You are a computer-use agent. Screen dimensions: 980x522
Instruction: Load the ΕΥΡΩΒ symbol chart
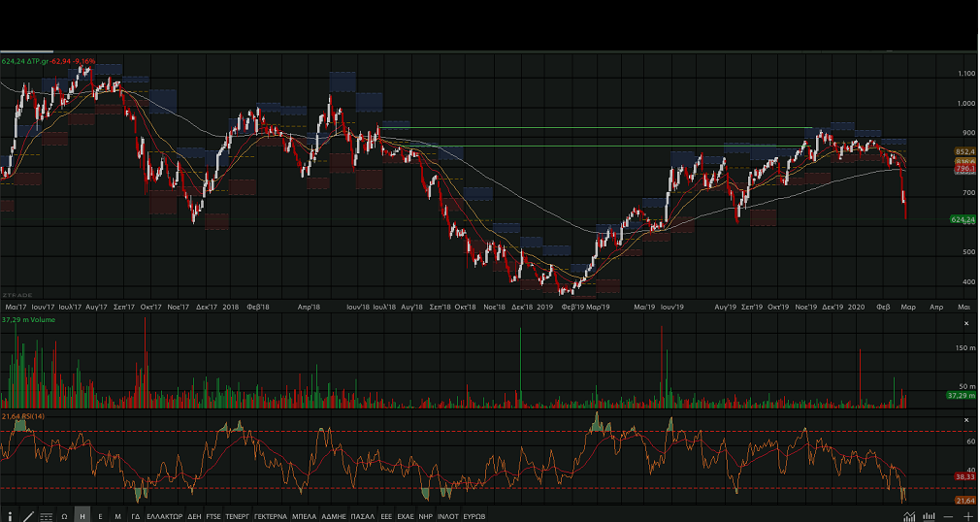(x=474, y=516)
